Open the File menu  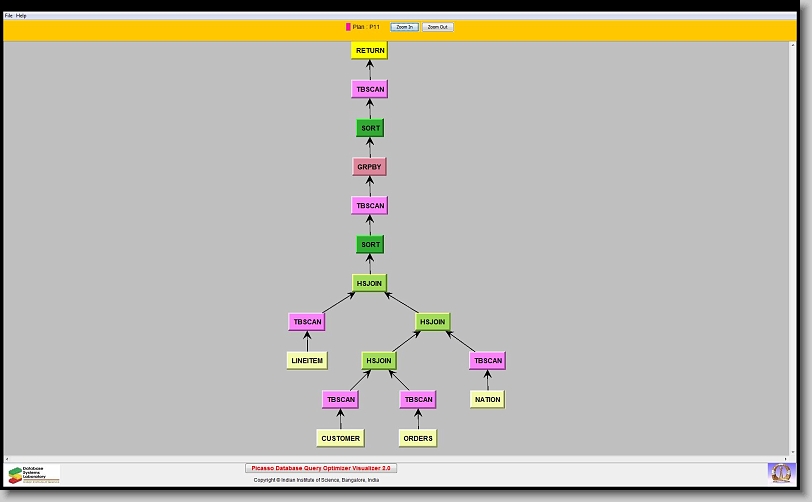(9, 16)
